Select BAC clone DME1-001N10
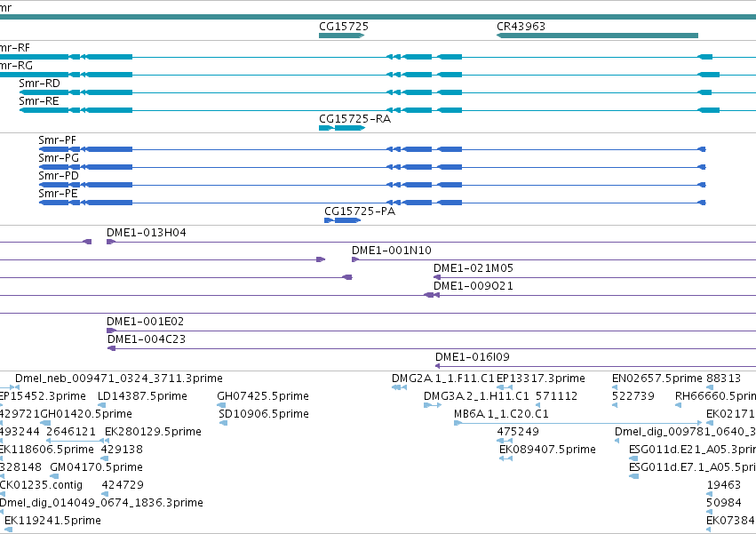The height and width of the screenshot is (534, 756). pyautogui.click(x=392, y=251)
